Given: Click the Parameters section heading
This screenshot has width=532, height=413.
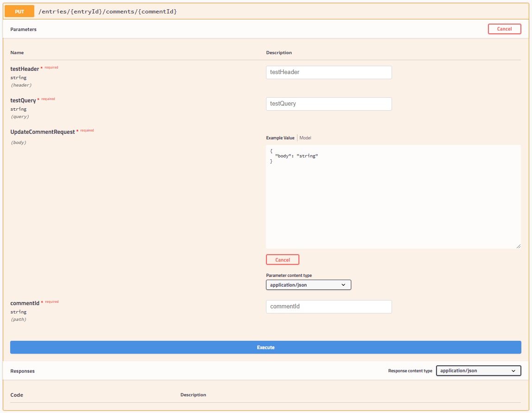Looking at the screenshot, I should tap(24, 30).
